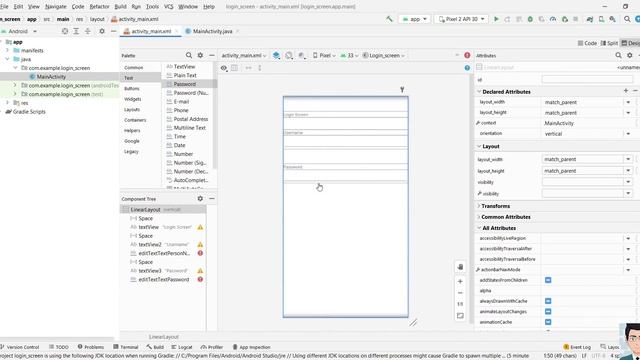Open the app run configuration dropdown
Screen dimensions: 640x360
pyautogui.click(x=414, y=19)
